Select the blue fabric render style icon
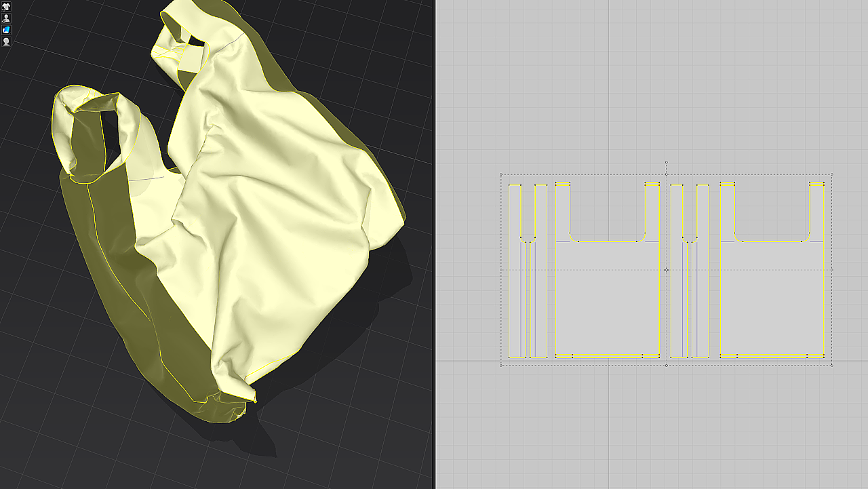868x489 pixels. pos(6,30)
